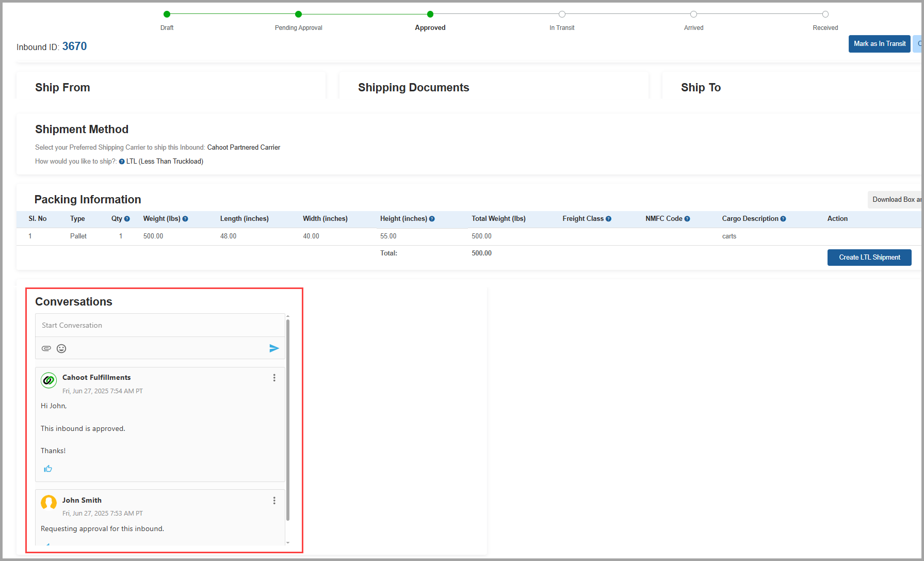The width and height of the screenshot is (924, 561).
Task: Click the Pending Approval progress step
Action: 298,14
